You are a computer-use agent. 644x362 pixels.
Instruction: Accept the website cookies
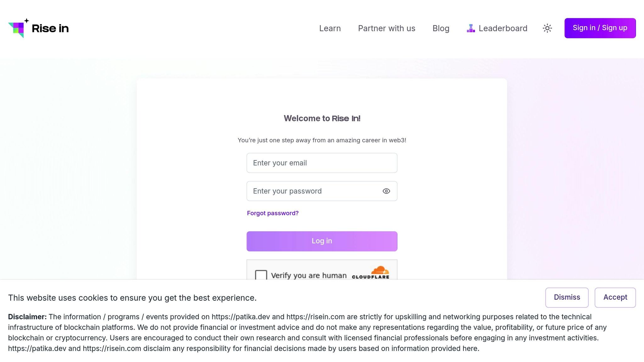(x=615, y=297)
